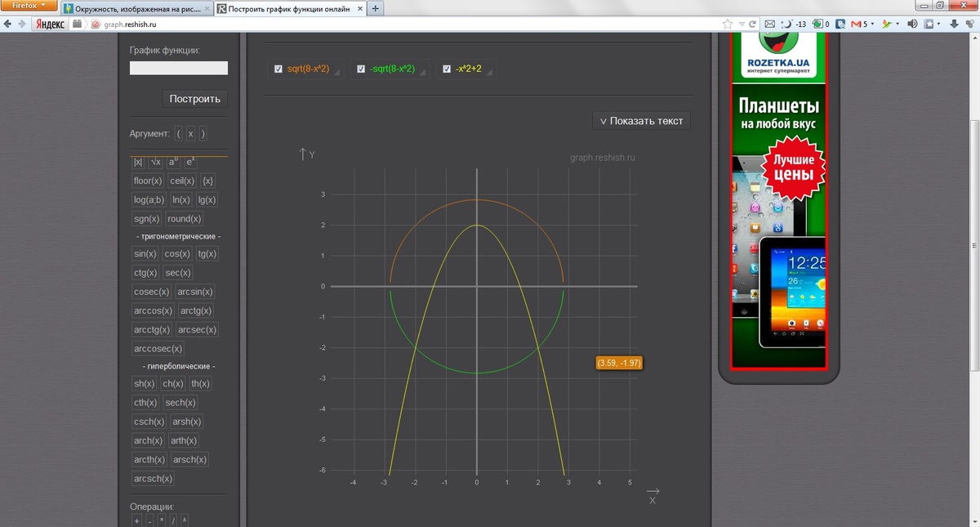The height and width of the screenshot is (527, 980).
Task: Expand the Показать текст section
Action: (641, 121)
